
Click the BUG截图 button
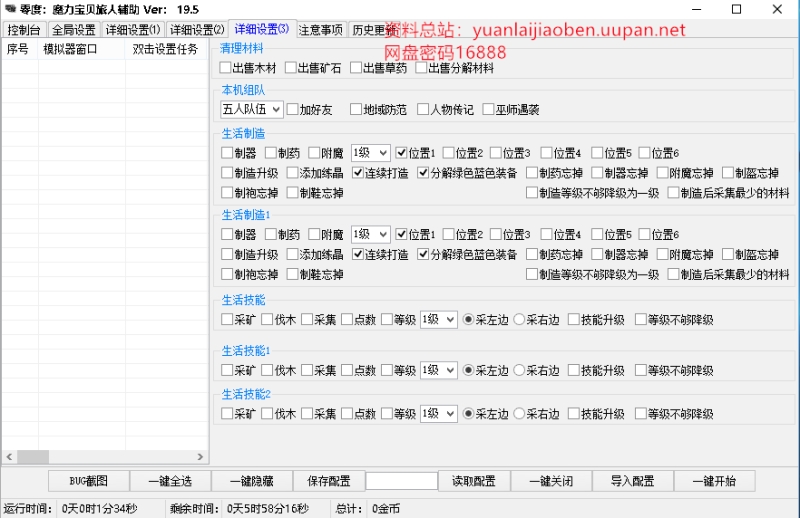coord(89,481)
